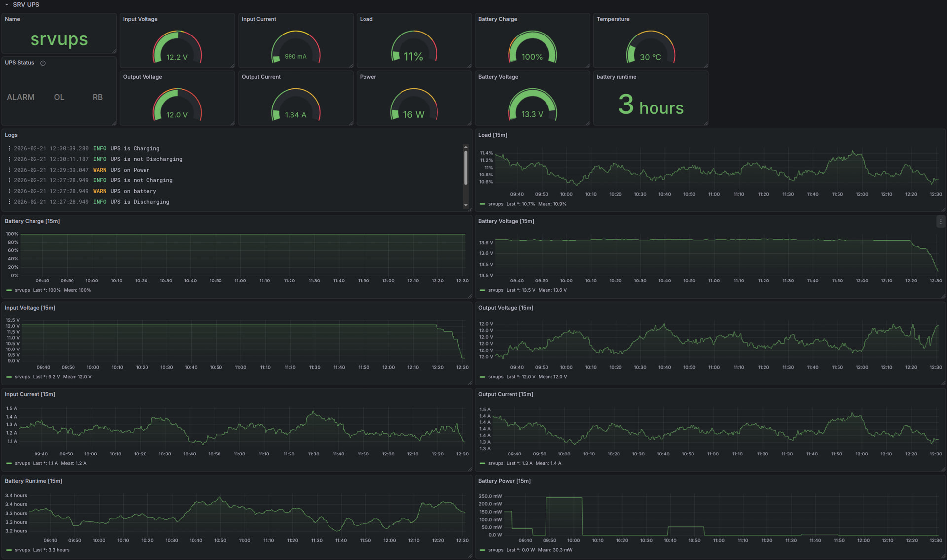Viewport: 947px width, 560px height.
Task: Click resize handle of battery runtime panel
Action: [x=706, y=123]
